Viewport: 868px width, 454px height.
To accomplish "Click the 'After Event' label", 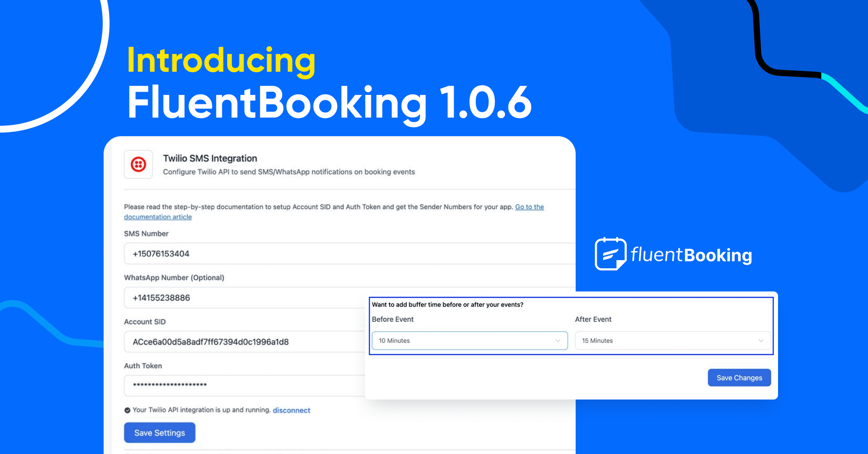I will 593,319.
